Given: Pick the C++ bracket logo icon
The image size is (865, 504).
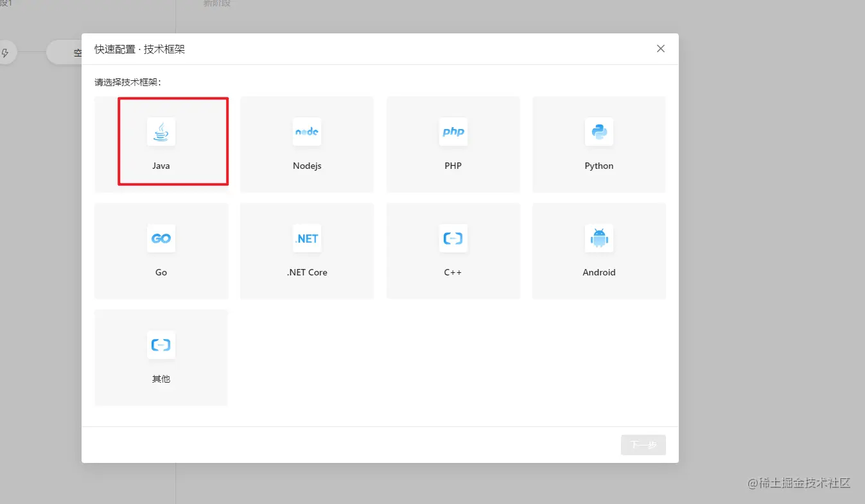Looking at the screenshot, I should pyautogui.click(x=453, y=238).
